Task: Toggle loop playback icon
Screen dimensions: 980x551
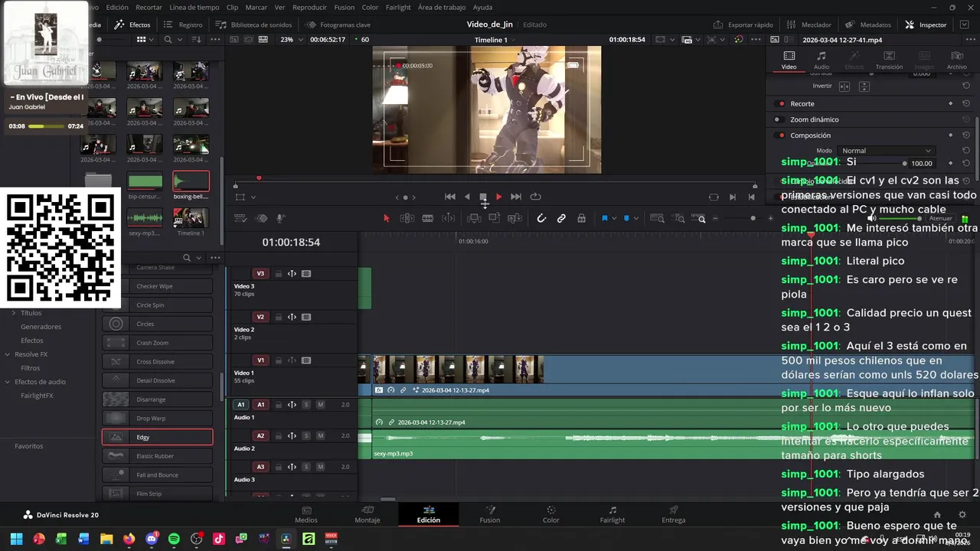Action: 535,197
